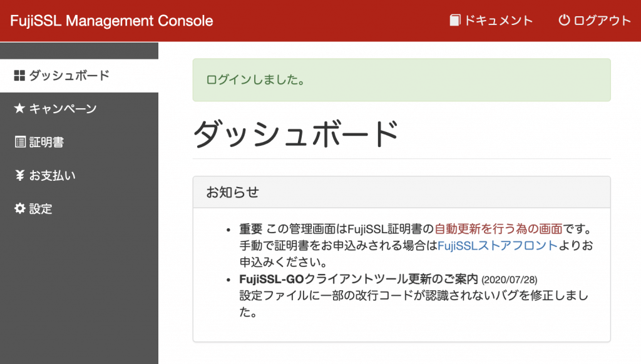The width and height of the screenshot is (641, 364).
Task: Click the (2020/07/28) date text
Action: (510, 280)
